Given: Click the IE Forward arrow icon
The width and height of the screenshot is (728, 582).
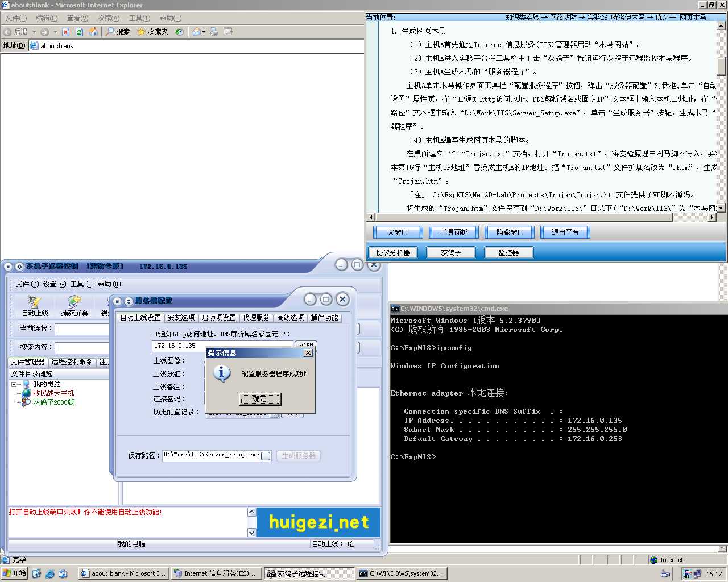Looking at the screenshot, I should (x=44, y=32).
